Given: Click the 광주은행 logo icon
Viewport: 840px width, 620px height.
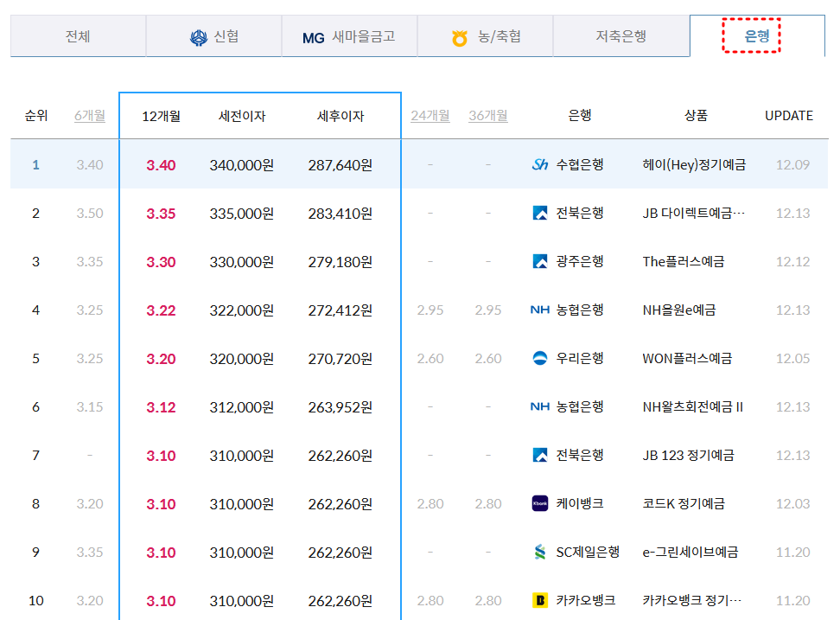Looking at the screenshot, I should click(x=540, y=261).
